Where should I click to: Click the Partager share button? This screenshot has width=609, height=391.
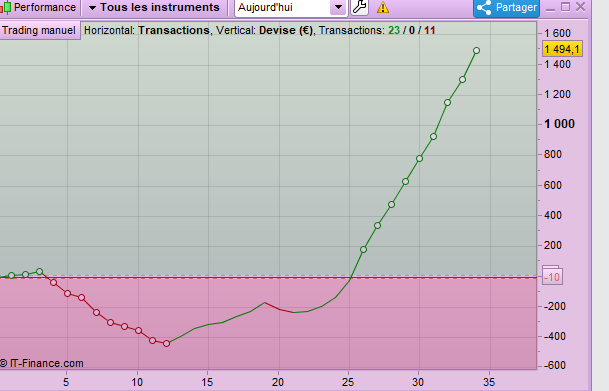tap(506, 8)
